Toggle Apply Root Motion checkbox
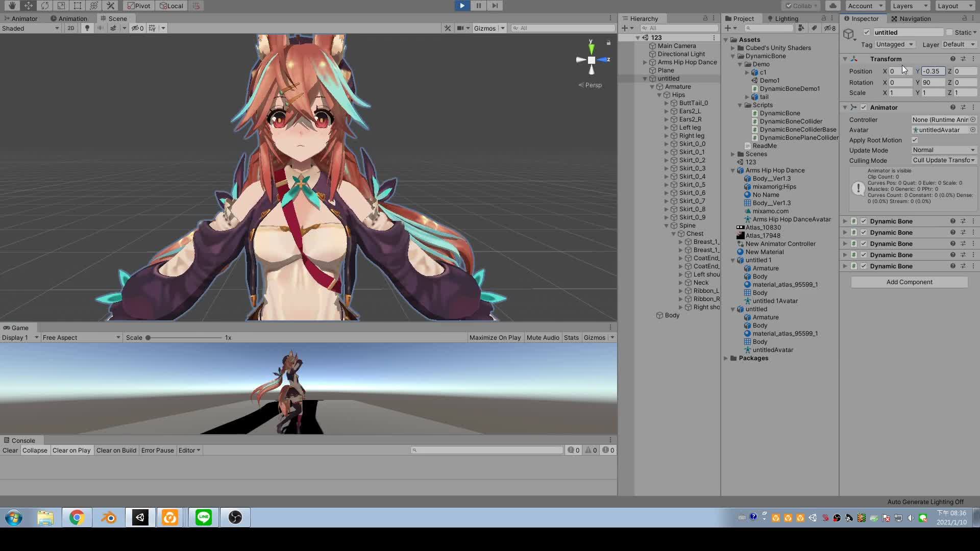 915,140
